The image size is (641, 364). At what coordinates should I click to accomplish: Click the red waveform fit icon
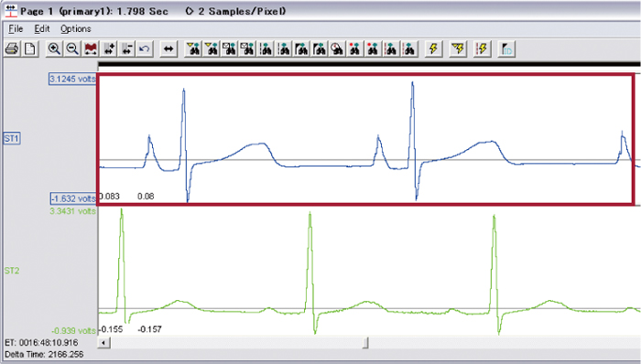click(91, 49)
